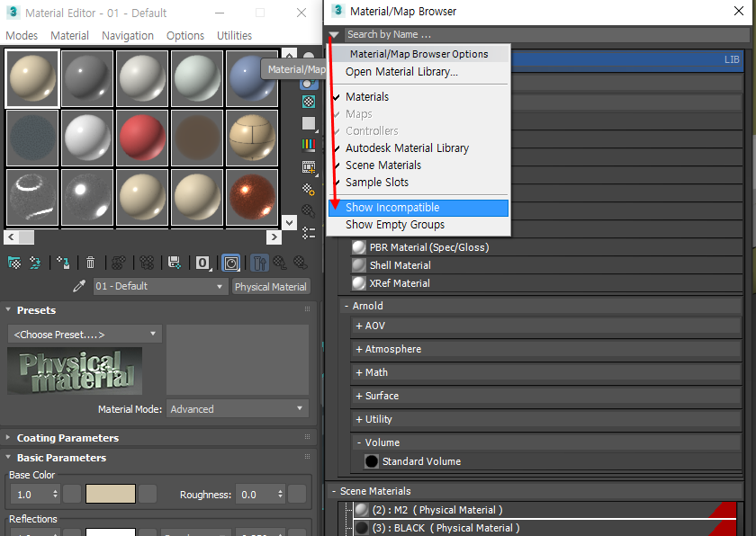This screenshot has width=756, height=536.
Task: Click the Make Unique icon
Action: coord(147,263)
